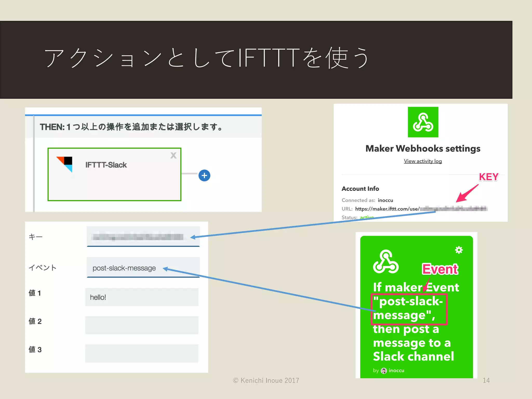Click the IFTTT-Slack label text

106,165
